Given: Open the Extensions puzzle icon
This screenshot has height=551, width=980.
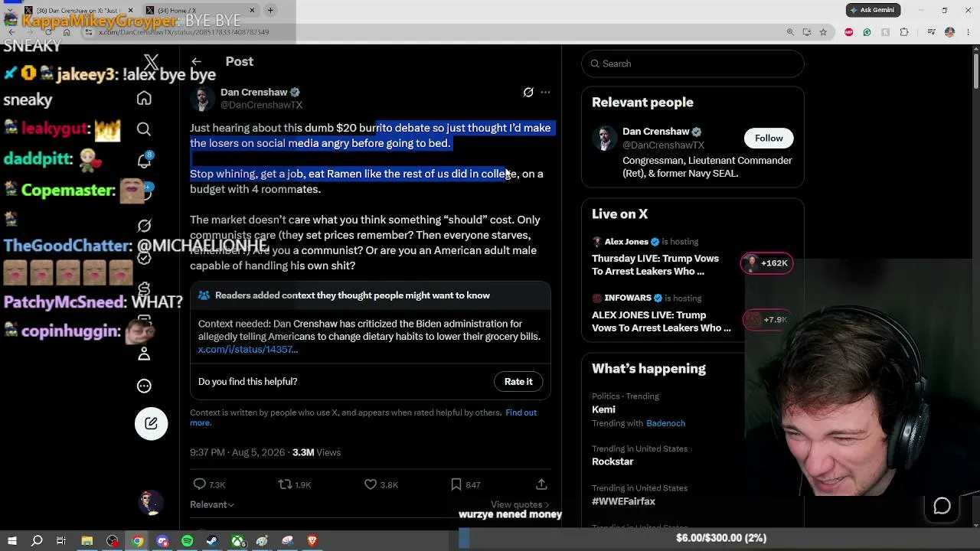Looking at the screenshot, I should [x=904, y=32].
